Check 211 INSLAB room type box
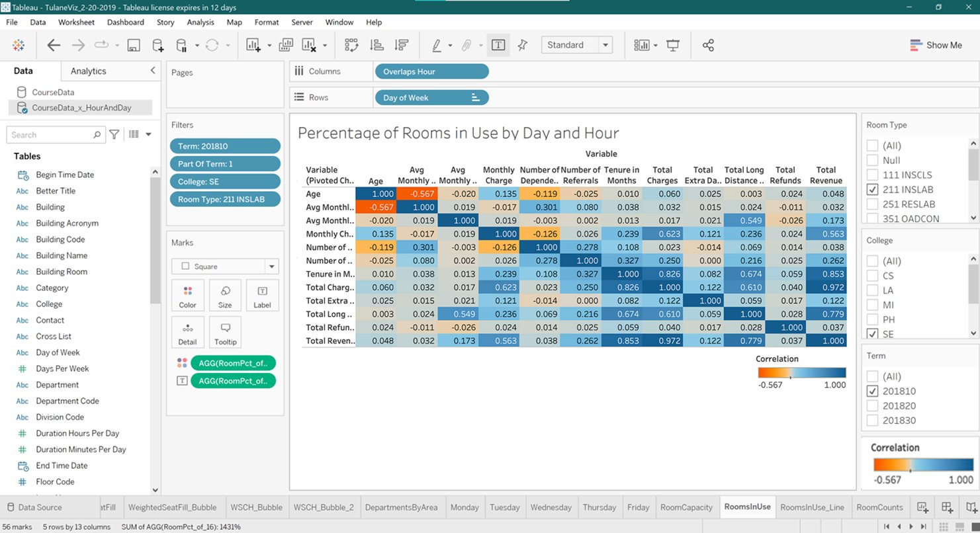The image size is (980, 533). (873, 189)
